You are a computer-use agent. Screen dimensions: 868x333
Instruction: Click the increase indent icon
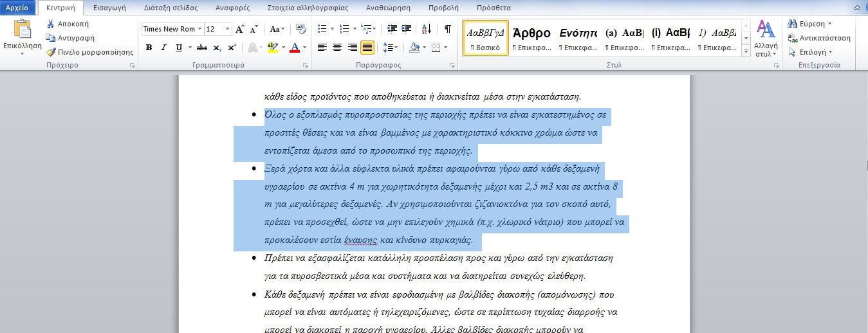pyautogui.click(x=406, y=29)
